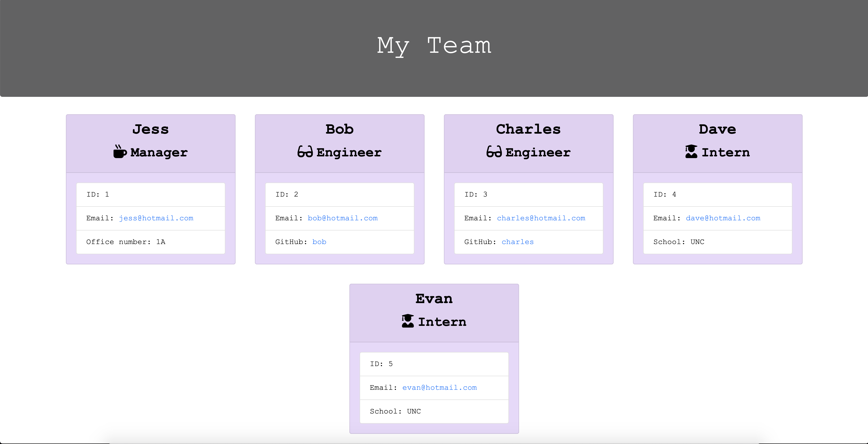Select the Office number: 1A row
Screen dimensions: 868x444
pos(150,242)
